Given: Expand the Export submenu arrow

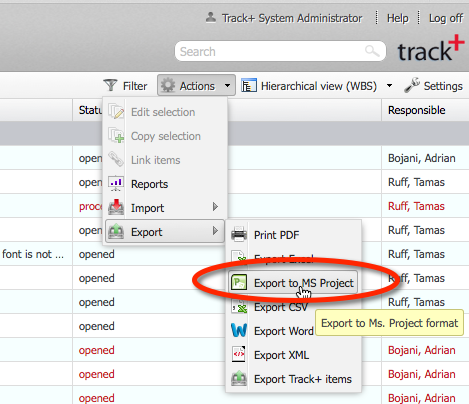Looking at the screenshot, I should pyautogui.click(x=215, y=231).
